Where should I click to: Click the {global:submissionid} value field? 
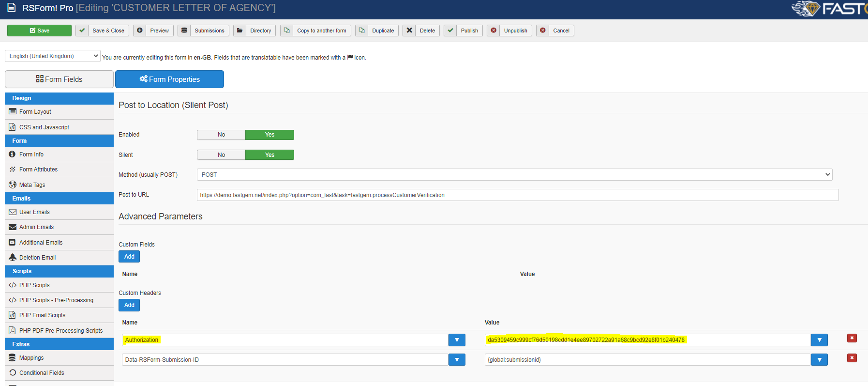point(648,360)
